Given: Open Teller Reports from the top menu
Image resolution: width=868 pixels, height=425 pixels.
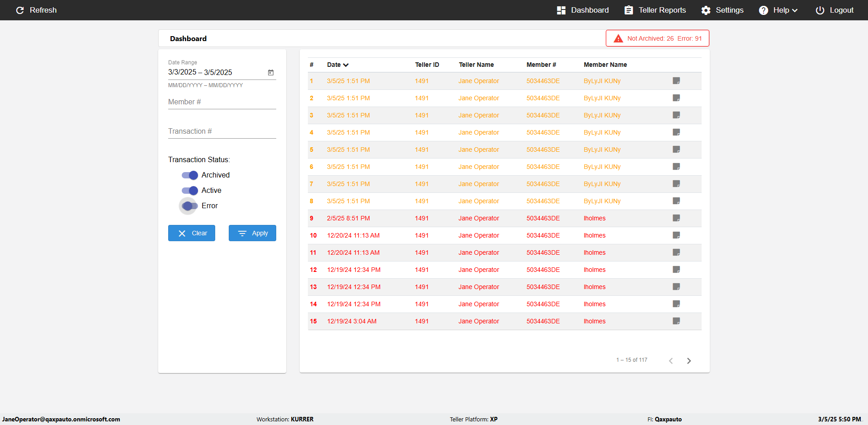Looking at the screenshot, I should click(x=655, y=10).
